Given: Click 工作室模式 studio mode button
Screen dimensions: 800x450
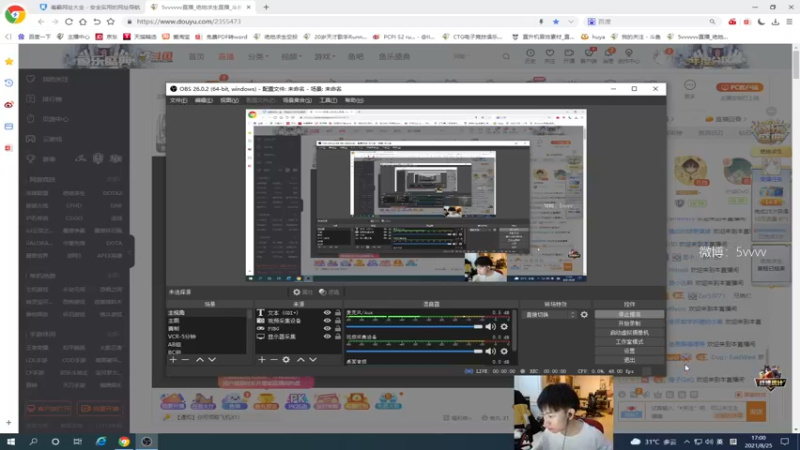Looking at the screenshot, I should point(630,342).
